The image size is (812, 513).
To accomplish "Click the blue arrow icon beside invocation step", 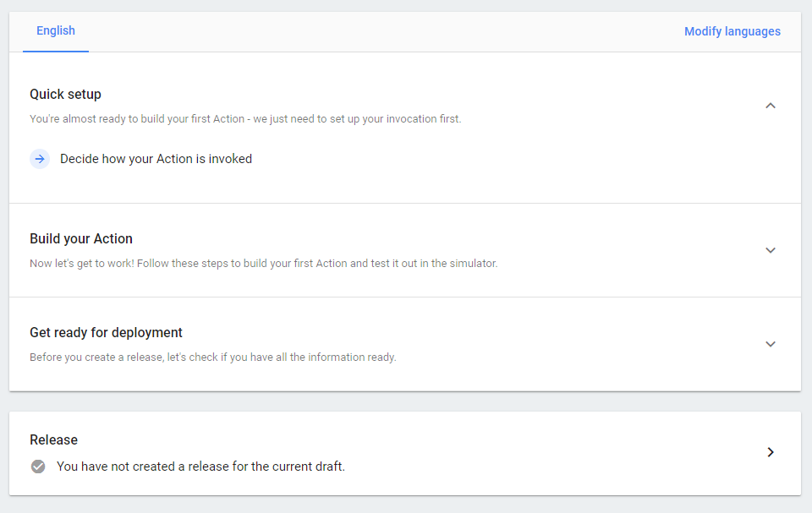I will (x=40, y=159).
